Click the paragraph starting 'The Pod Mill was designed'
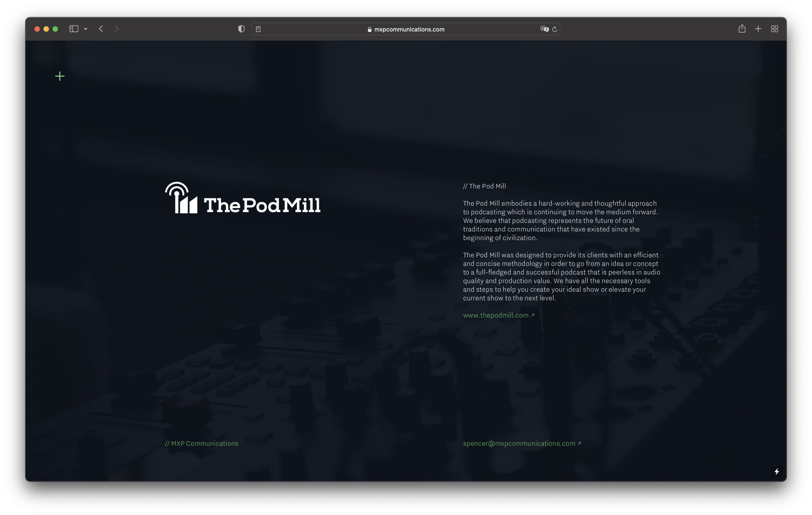 click(x=562, y=276)
